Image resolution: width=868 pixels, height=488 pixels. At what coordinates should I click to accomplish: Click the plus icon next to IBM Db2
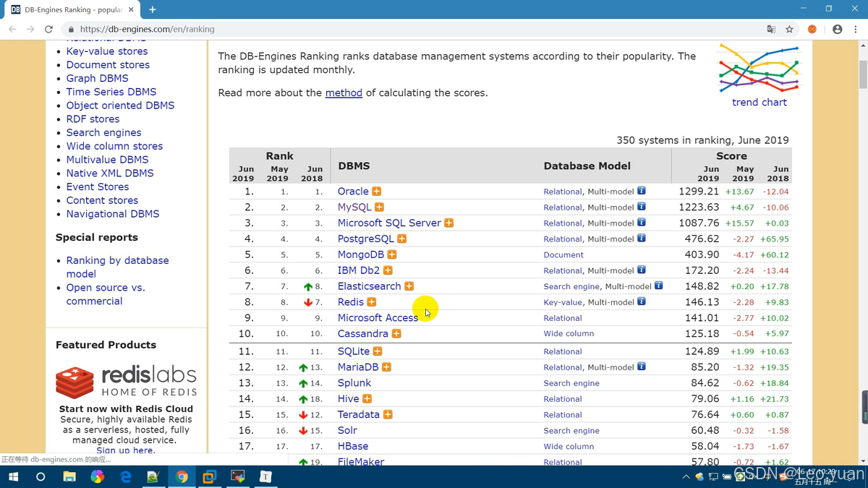(x=388, y=271)
